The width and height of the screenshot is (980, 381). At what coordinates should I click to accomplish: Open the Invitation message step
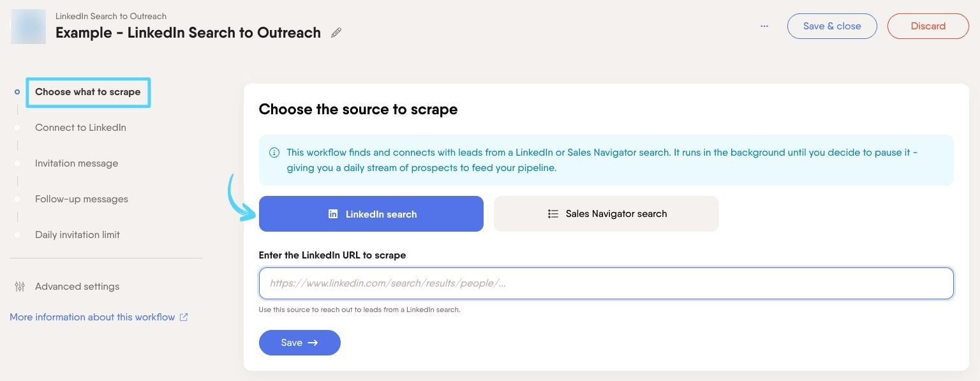77,163
